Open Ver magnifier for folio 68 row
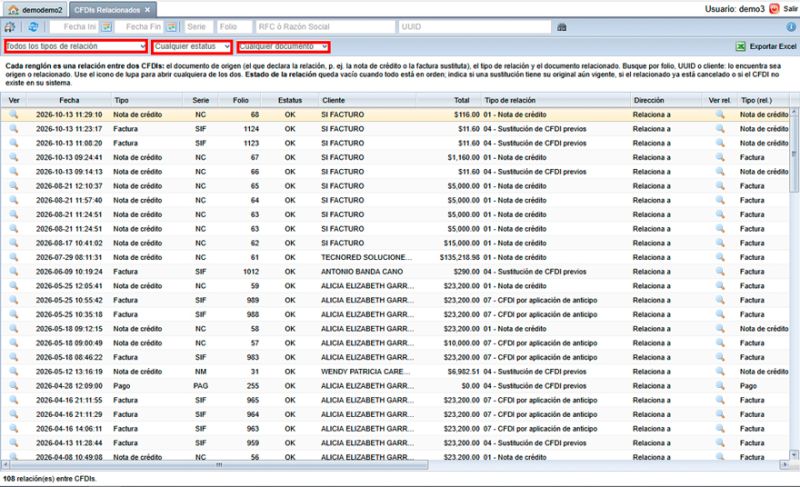Viewport: 800px width, 487px height. point(14,115)
